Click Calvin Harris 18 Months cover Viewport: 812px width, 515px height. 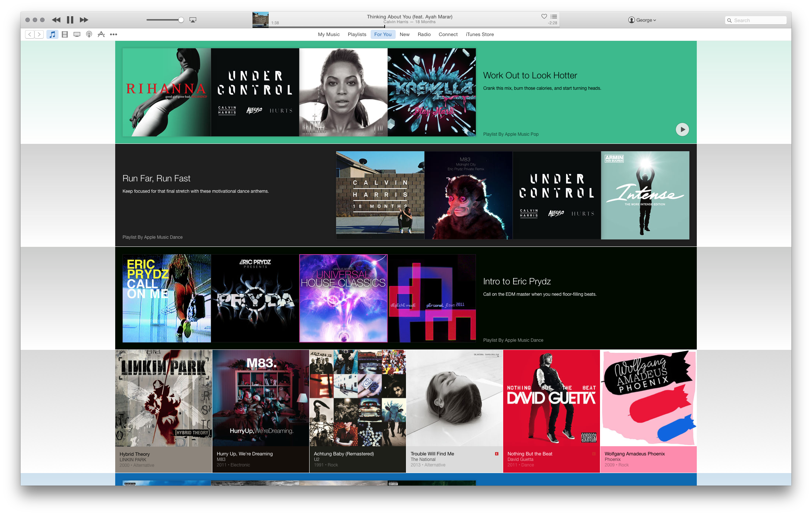coord(380,195)
